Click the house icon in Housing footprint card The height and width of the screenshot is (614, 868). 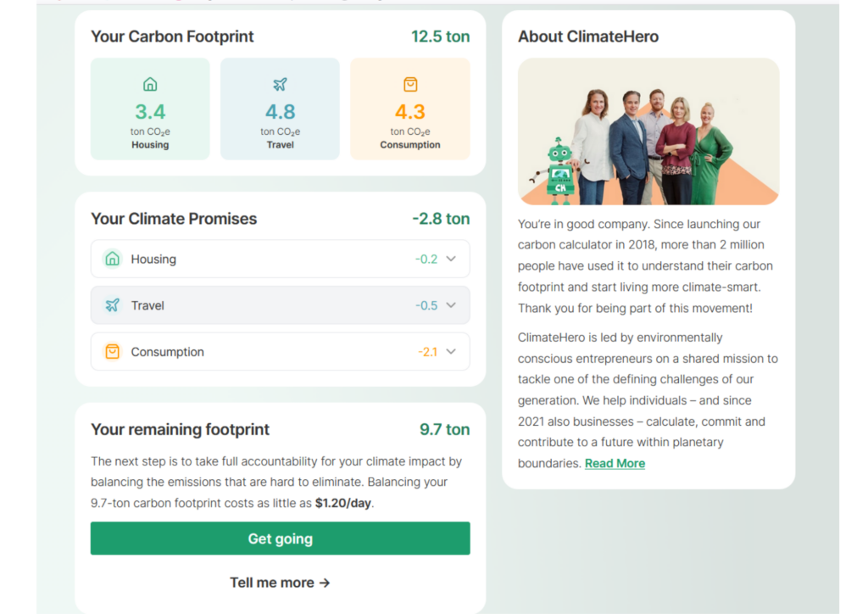[150, 84]
